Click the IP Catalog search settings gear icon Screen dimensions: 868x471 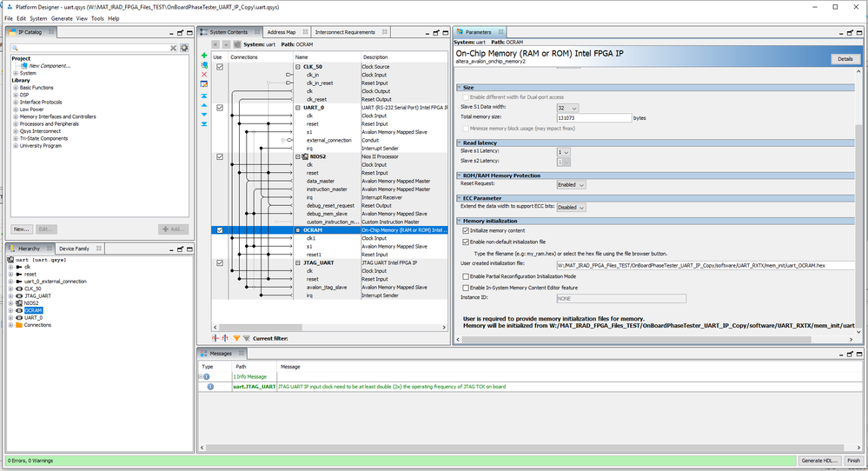pyautogui.click(x=184, y=48)
